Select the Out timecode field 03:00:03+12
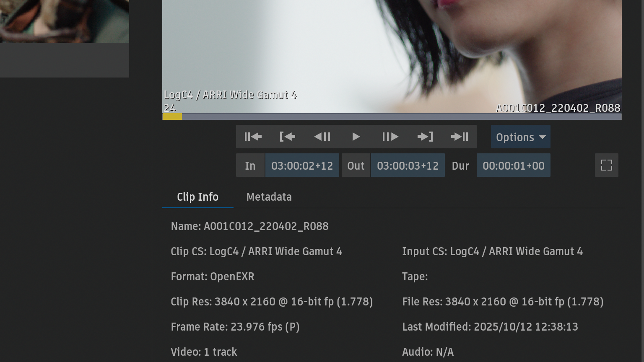Viewport: 644px width, 362px height. tap(408, 165)
